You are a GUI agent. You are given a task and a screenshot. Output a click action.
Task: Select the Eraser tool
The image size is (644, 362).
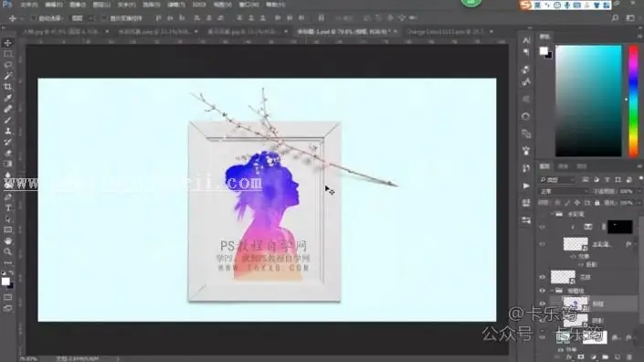8,153
